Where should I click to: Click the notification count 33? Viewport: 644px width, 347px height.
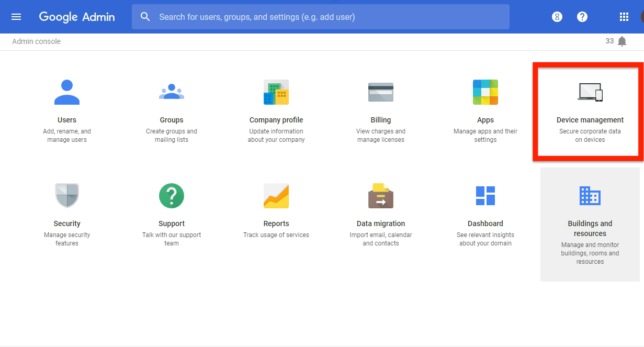609,41
